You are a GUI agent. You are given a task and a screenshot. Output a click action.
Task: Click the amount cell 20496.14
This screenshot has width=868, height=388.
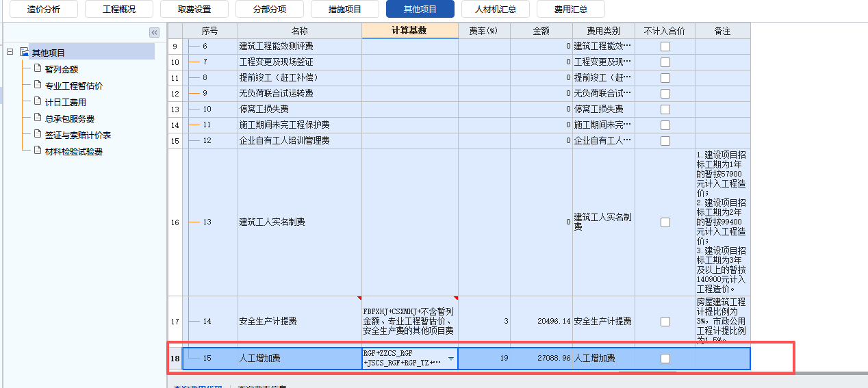click(541, 321)
